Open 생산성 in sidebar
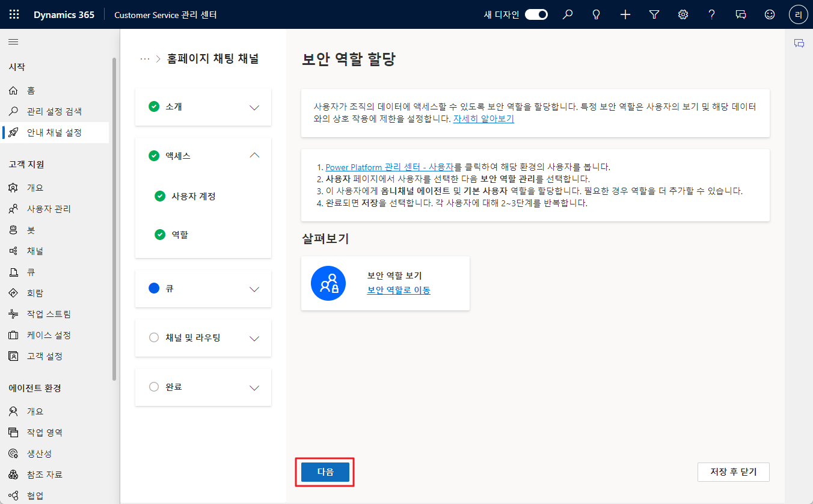The width and height of the screenshot is (813, 504). point(55,453)
